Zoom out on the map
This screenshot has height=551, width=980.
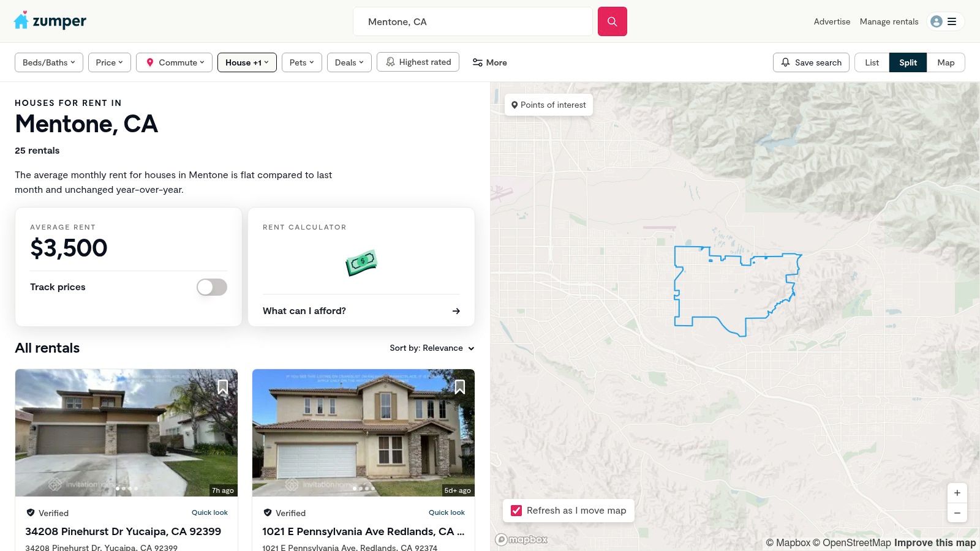click(x=957, y=513)
